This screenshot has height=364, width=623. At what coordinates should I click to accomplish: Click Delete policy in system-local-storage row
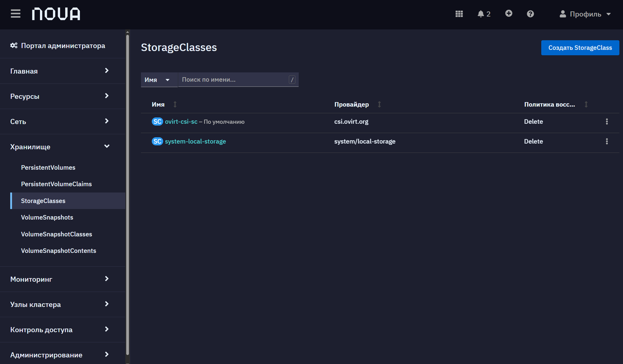pyautogui.click(x=533, y=141)
